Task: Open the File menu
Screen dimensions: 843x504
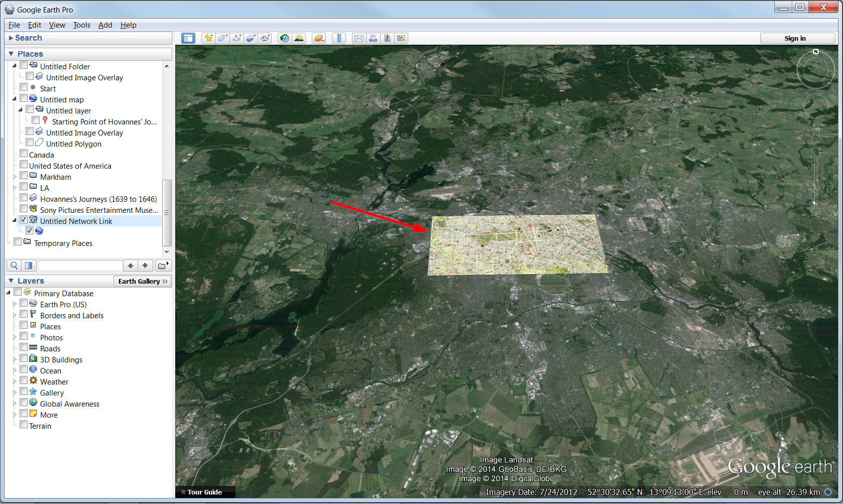Action: tap(14, 25)
